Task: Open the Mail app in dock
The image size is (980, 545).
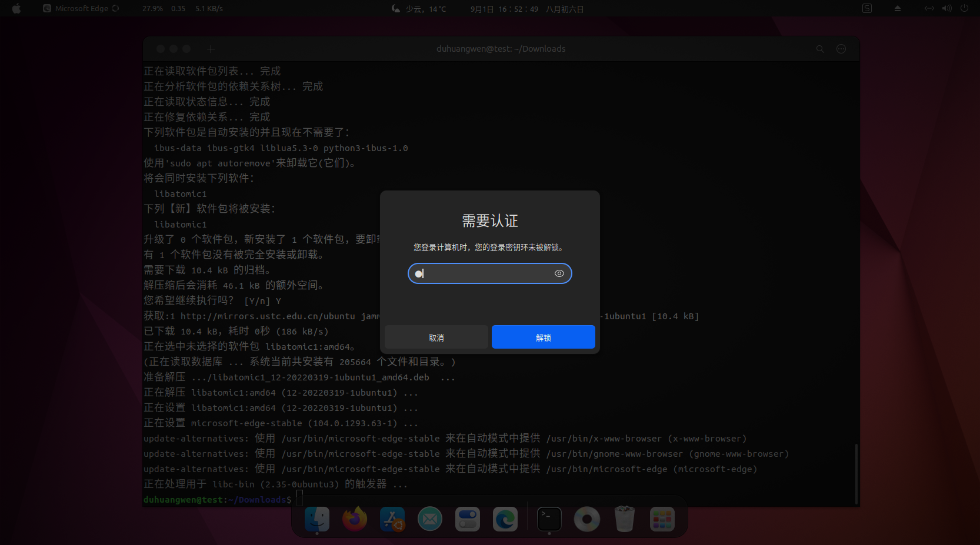Action: (430, 519)
